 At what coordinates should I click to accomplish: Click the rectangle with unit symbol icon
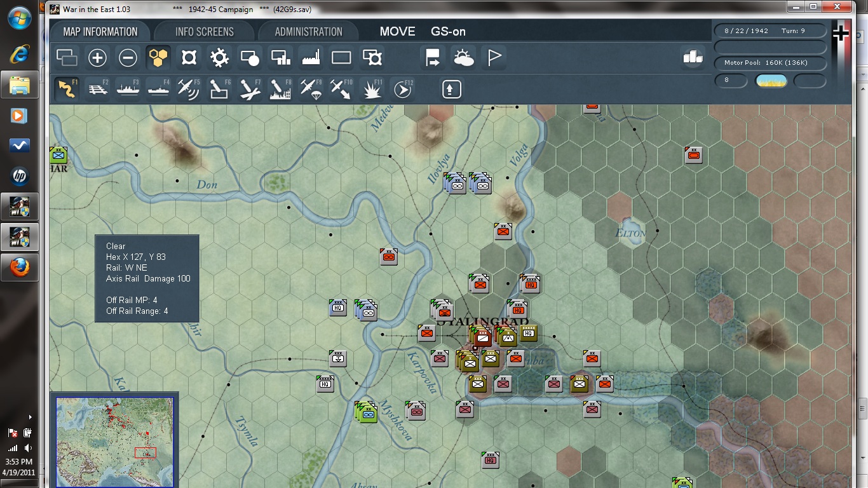(x=372, y=58)
